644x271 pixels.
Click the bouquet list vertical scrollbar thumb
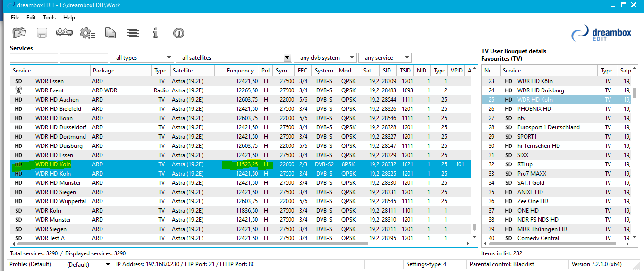634,92
